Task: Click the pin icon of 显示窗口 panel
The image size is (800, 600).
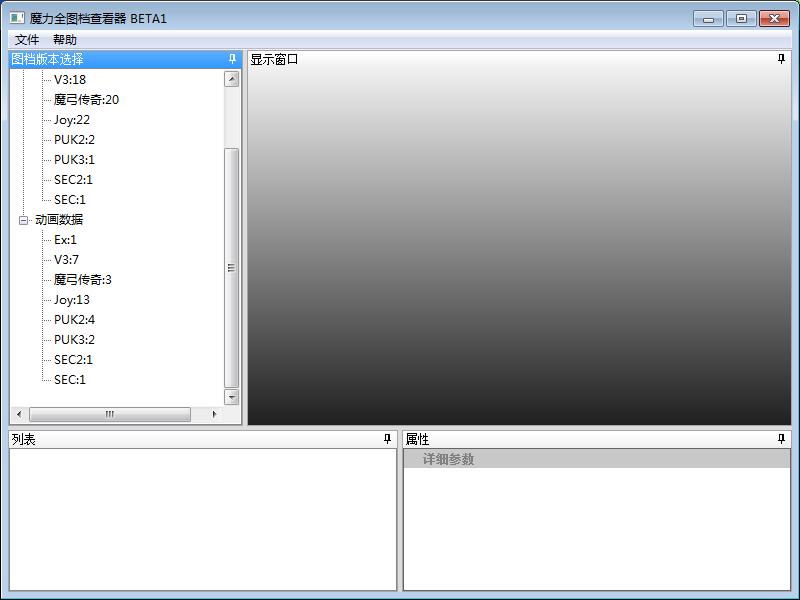Action: click(781, 59)
